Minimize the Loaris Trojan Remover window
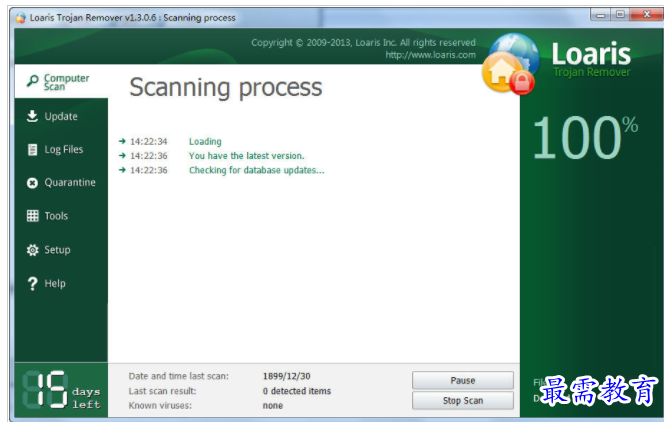The height and width of the screenshot is (422, 664). click(600, 15)
